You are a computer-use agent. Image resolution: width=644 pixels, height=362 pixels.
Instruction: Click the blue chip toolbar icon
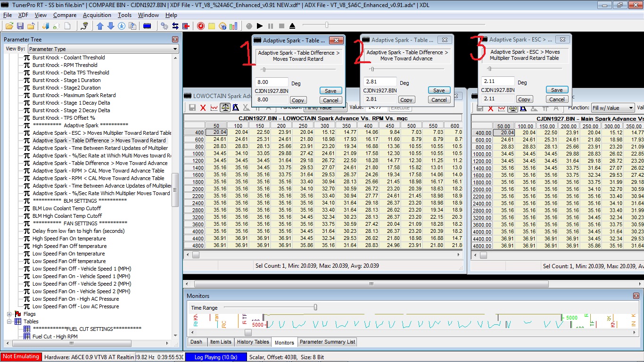pos(147,26)
